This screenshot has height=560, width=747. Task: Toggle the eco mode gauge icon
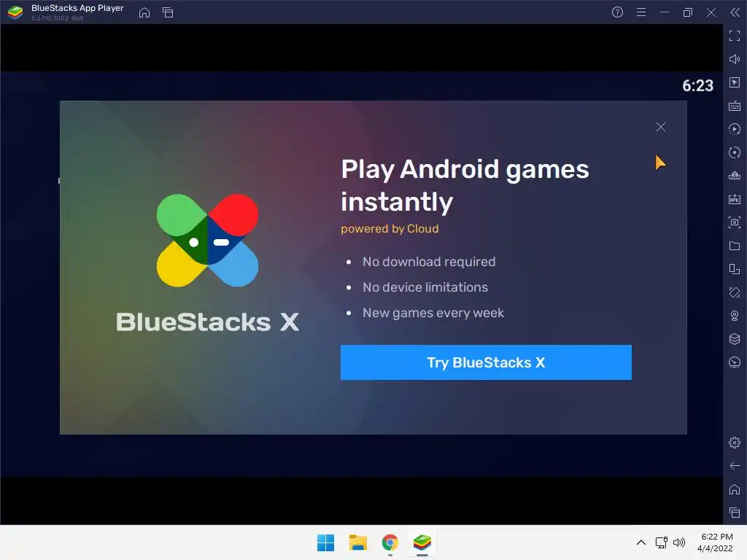735,362
